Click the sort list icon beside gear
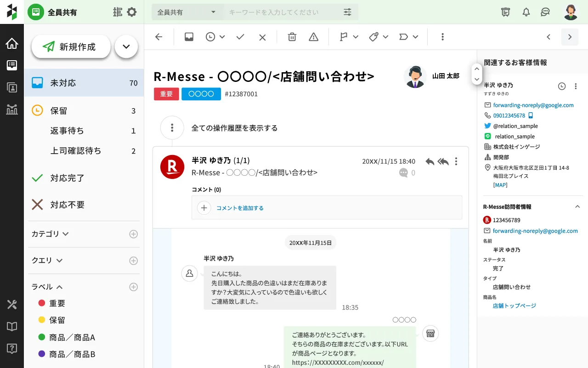588x368 pixels. click(118, 12)
